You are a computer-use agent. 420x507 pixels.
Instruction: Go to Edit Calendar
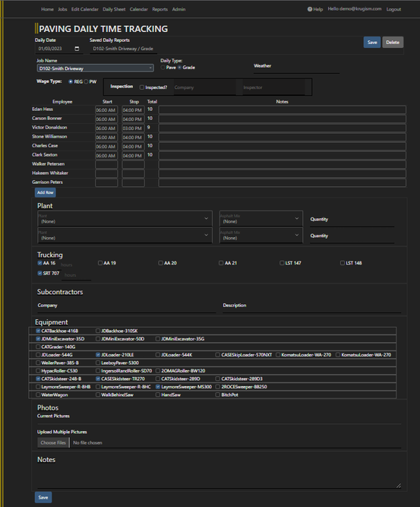pyautogui.click(x=84, y=9)
